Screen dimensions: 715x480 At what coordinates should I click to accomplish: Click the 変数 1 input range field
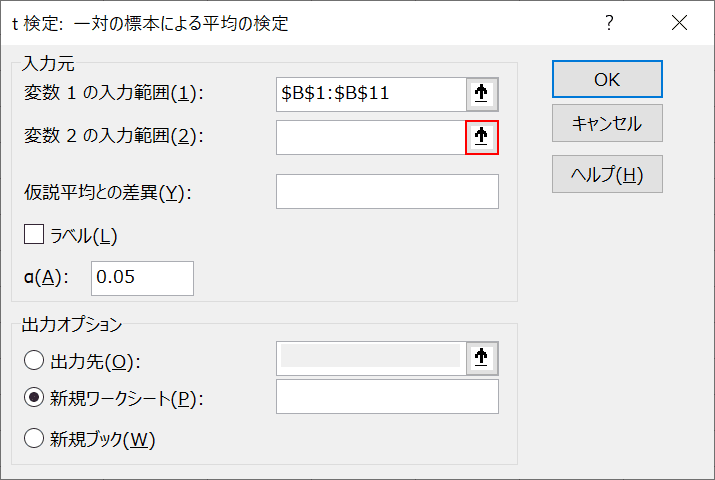[371, 94]
